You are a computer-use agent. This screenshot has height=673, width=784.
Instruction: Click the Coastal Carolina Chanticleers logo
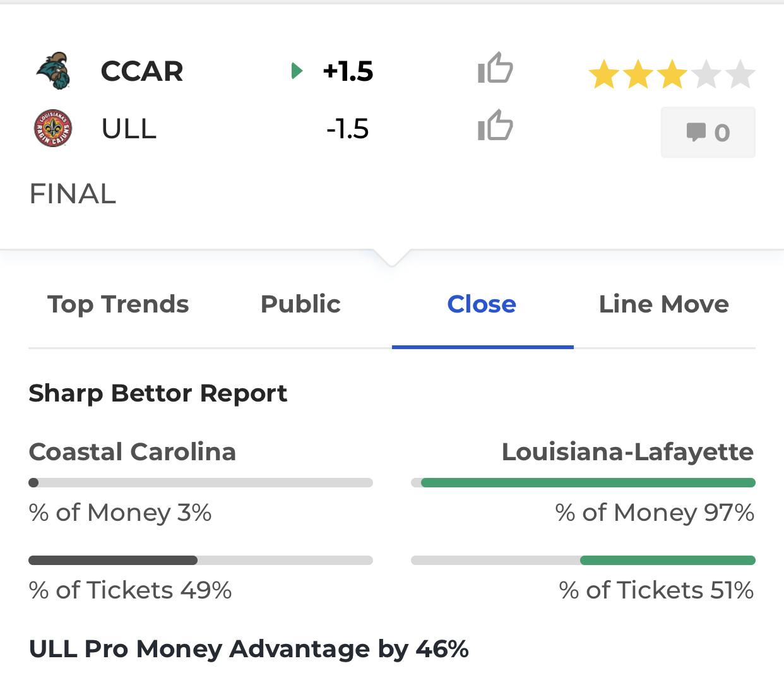pyautogui.click(x=53, y=70)
